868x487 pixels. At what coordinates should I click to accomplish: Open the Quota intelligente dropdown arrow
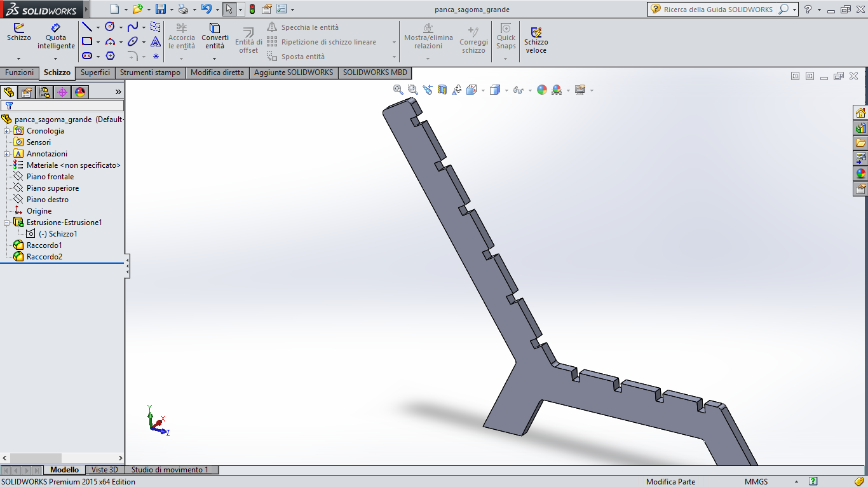tap(55, 58)
